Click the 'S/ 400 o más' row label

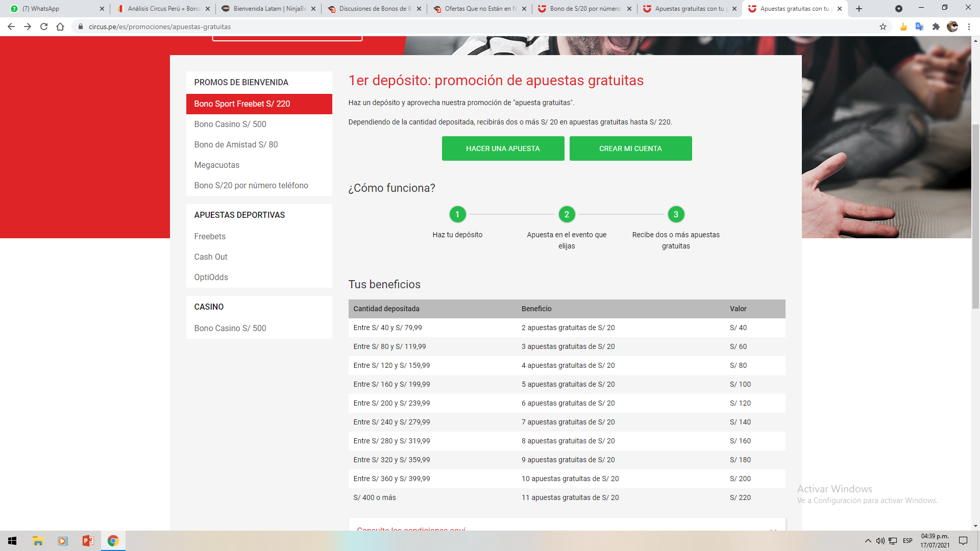[x=375, y=497]
